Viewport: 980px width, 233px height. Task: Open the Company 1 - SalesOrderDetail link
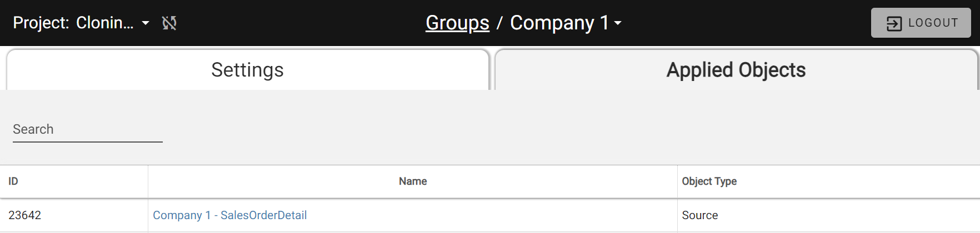(230, 215)
